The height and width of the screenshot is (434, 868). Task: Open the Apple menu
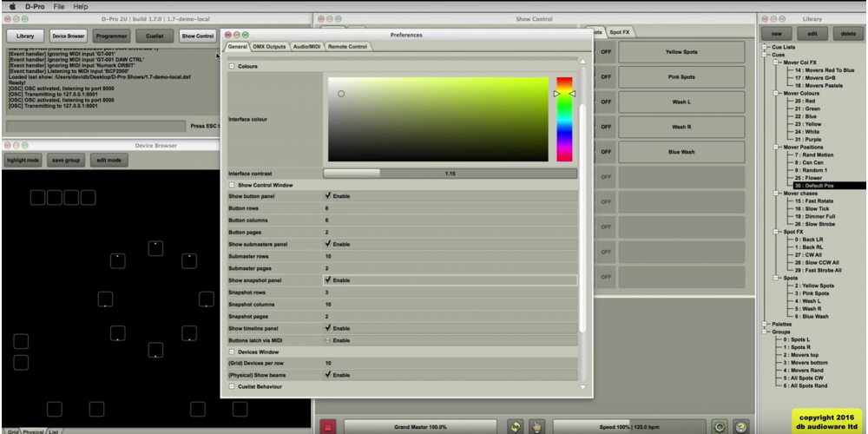coord(13,7)
